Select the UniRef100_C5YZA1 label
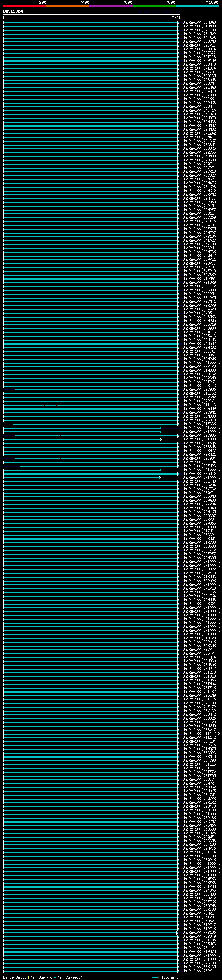222x980 pixels. tap(199, 72)
